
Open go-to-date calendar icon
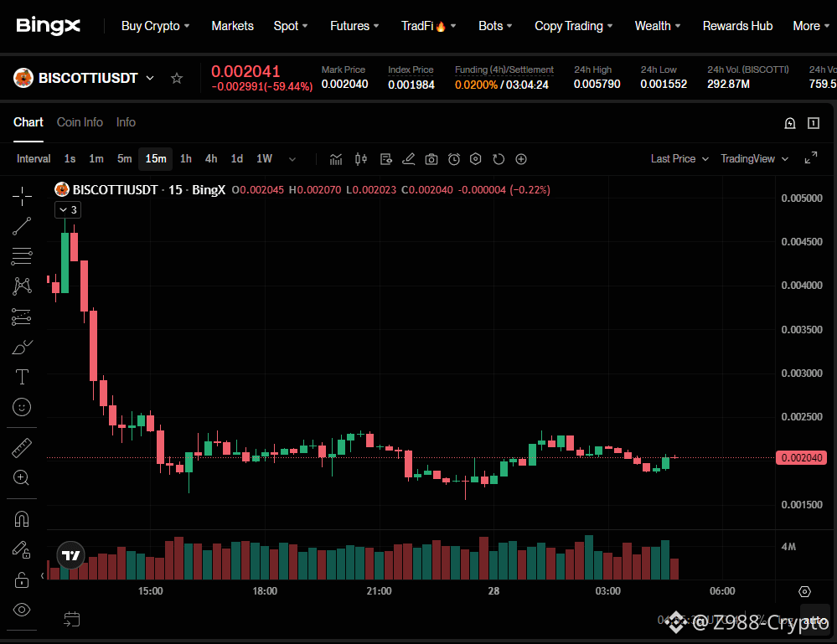click(71, 619)
